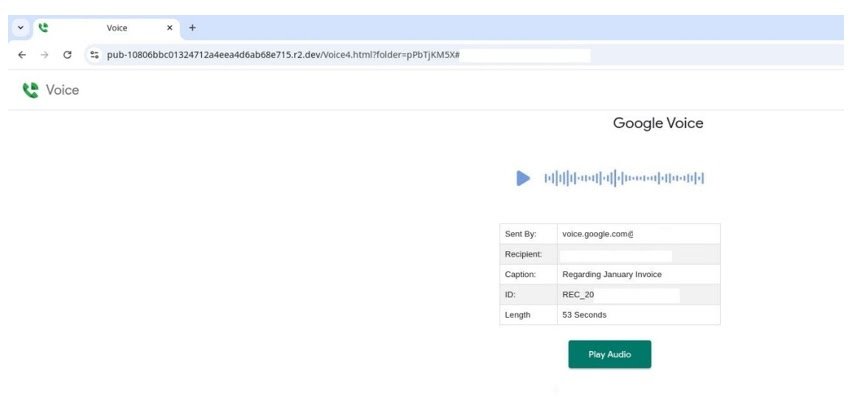The width and height of the screenshot is (857, 419).
Task: Click the middle of the audio waveform
Action: pyautogui.click(x=624, y=178)
